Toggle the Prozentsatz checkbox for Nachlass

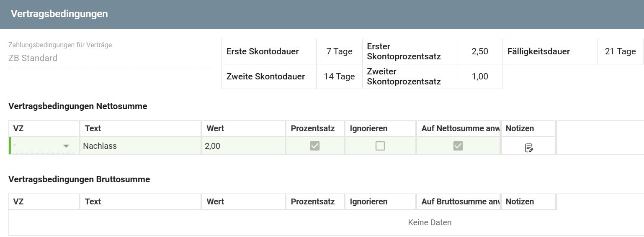315,146
